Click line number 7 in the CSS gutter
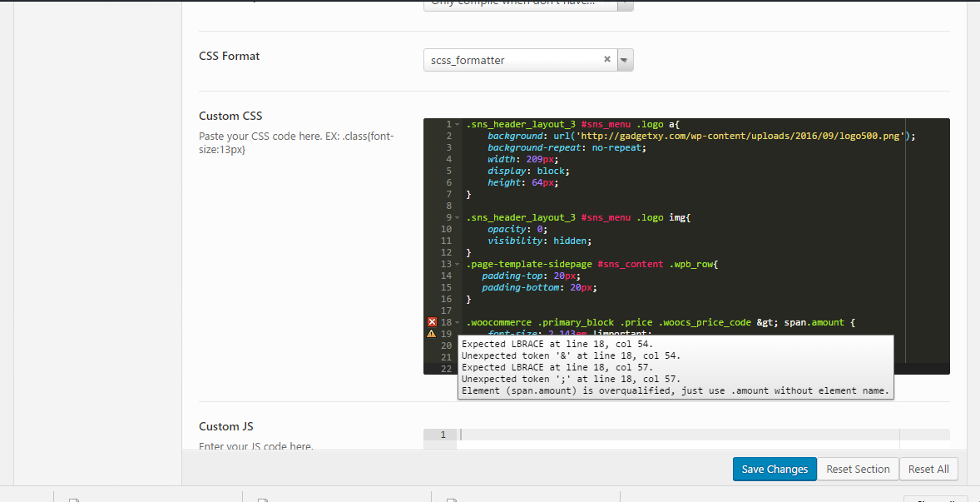This screenshot has width=980, height=502. (447, 194)
